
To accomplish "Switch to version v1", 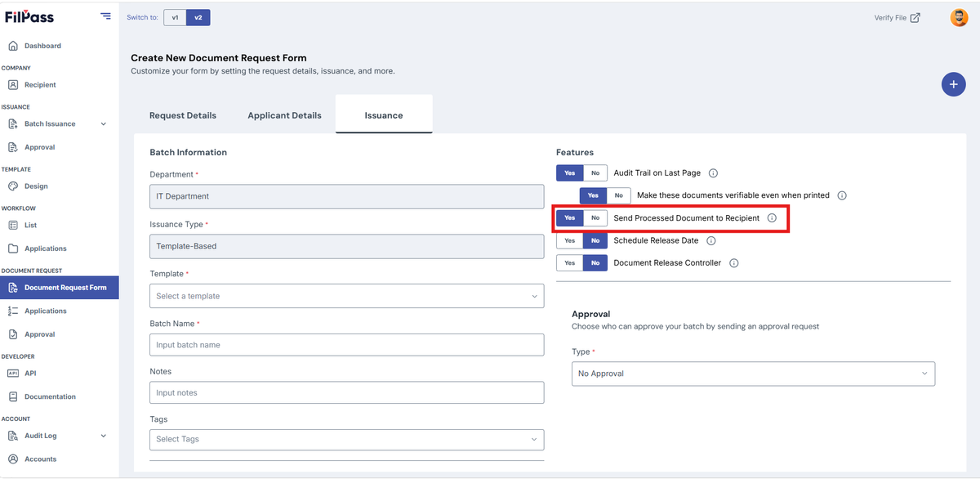I will pyautogui.click(x=175, y=17).
